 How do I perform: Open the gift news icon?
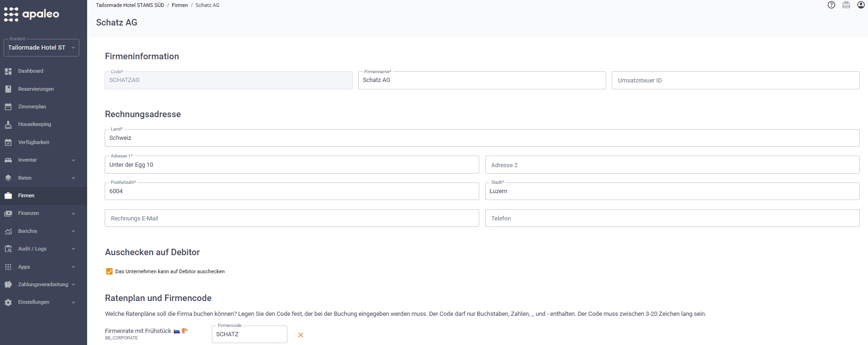tap(846, 5)
